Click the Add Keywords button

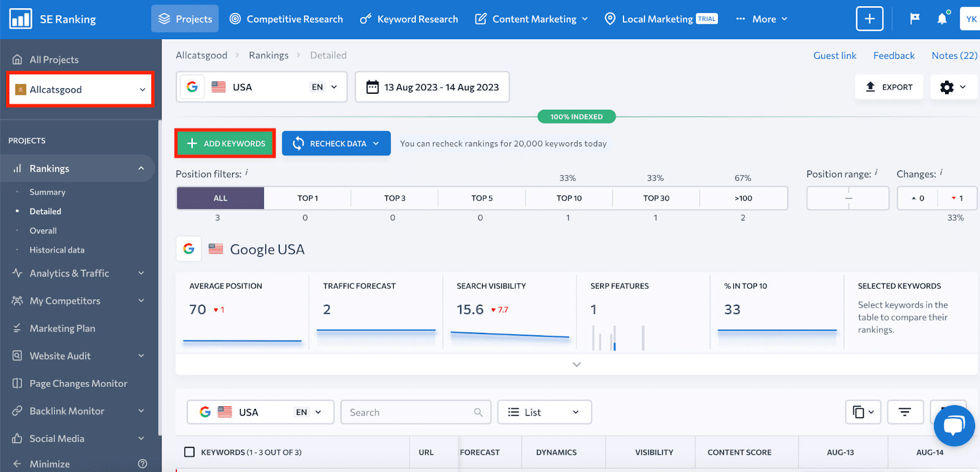[225, 143]
